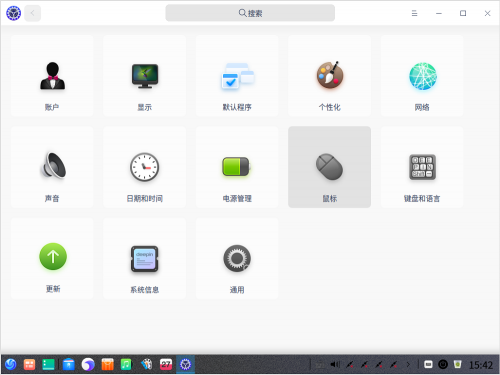This screenshot has width=500, height=375.
Task: Open the 默认程序 (Default Applications) module
Action: pyautogui.click(x=237, y=76)
